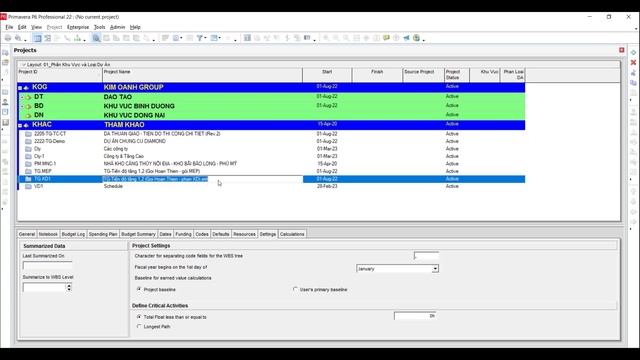Click the green chart icon in the toolbar

tap(77, 38)
